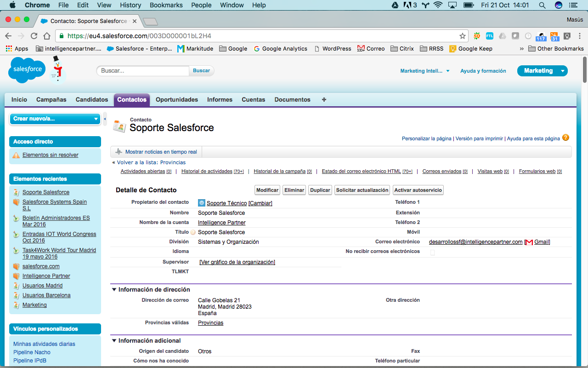This screenshot has width=588, height=368.
Task: Open macOS Spotlight search icon
Action: (542, 5)
